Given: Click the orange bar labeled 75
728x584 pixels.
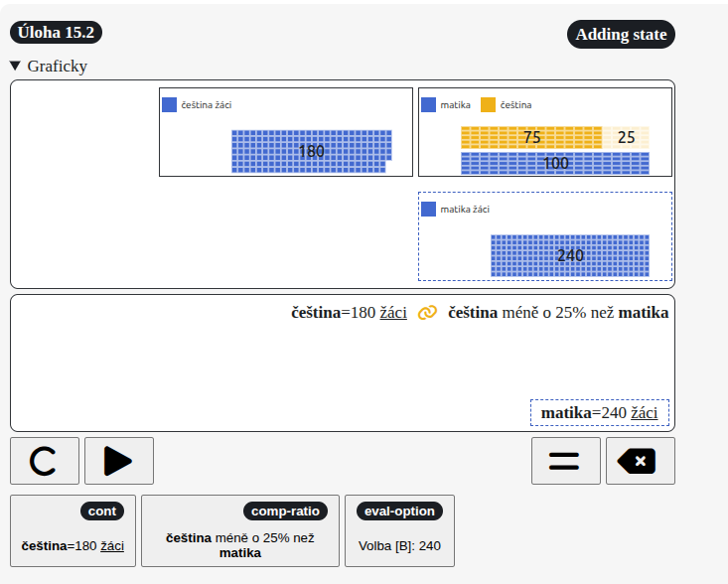Looking at the screenshot, I should point(531,137).
